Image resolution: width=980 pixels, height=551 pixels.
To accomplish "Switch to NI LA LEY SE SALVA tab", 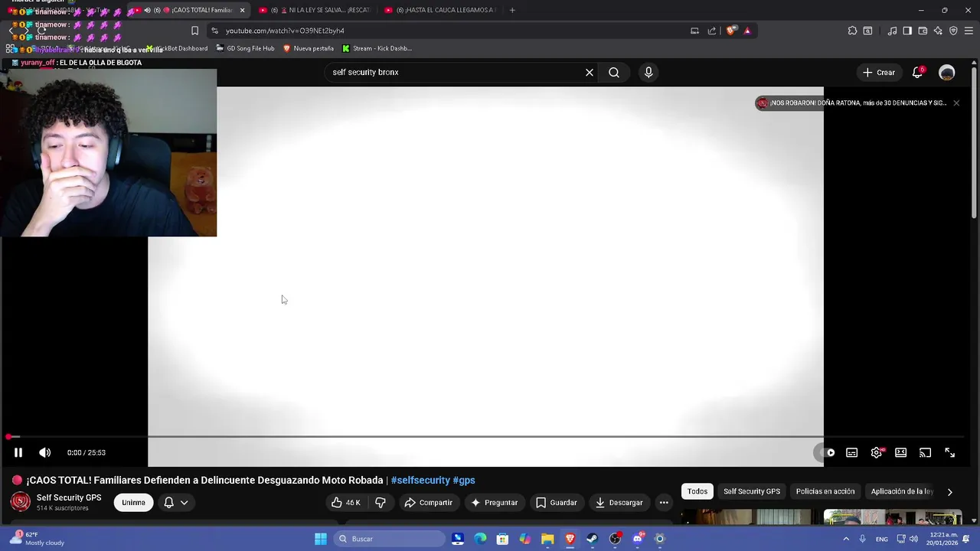I will pos(315,10).
